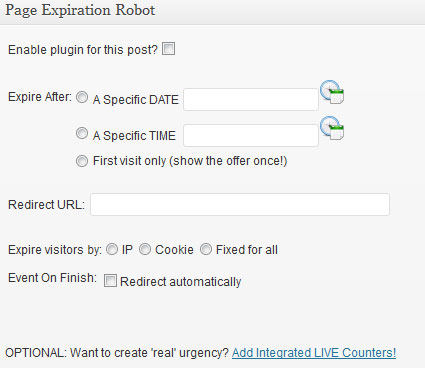Viewport: 425px width, 368px height.
Task: Click the 'First visit only (show the offer once!)' text
Action: pyautogui.click(x=190, y=161)
